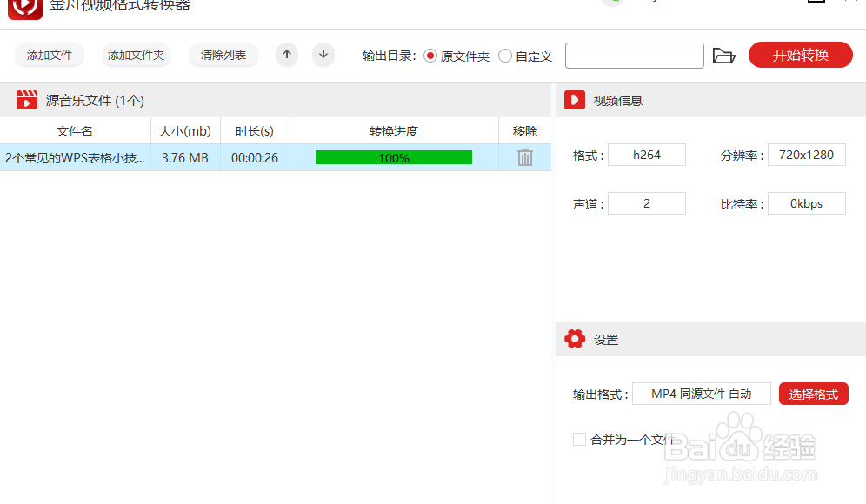The image size is (866, 504).
Task: Click the gear icon on the 设置 panel
Action: click(575, 339)
